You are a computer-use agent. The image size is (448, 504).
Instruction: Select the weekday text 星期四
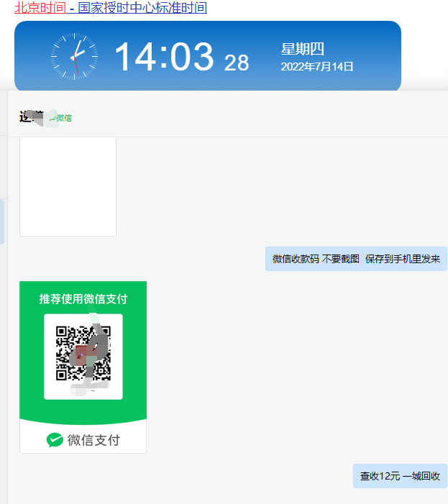[x=302, y=49]
